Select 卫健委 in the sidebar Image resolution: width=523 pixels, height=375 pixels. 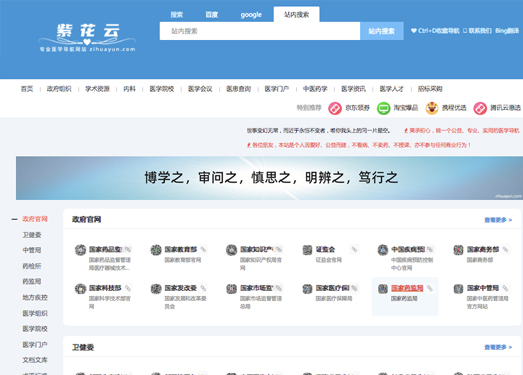click(x=32, y=235)
